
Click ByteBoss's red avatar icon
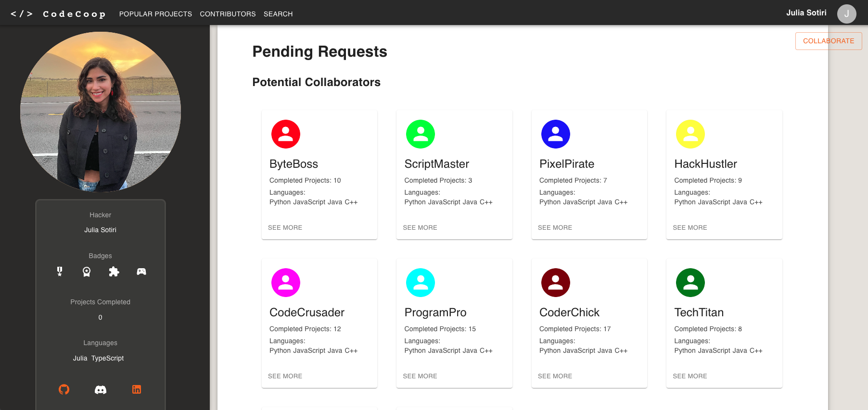click(x=285, y=134)
